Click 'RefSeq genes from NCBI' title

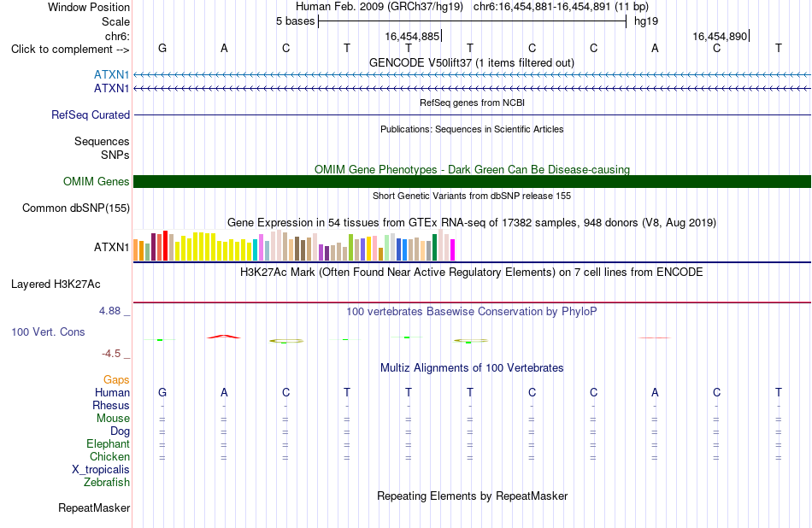[472, 103]
